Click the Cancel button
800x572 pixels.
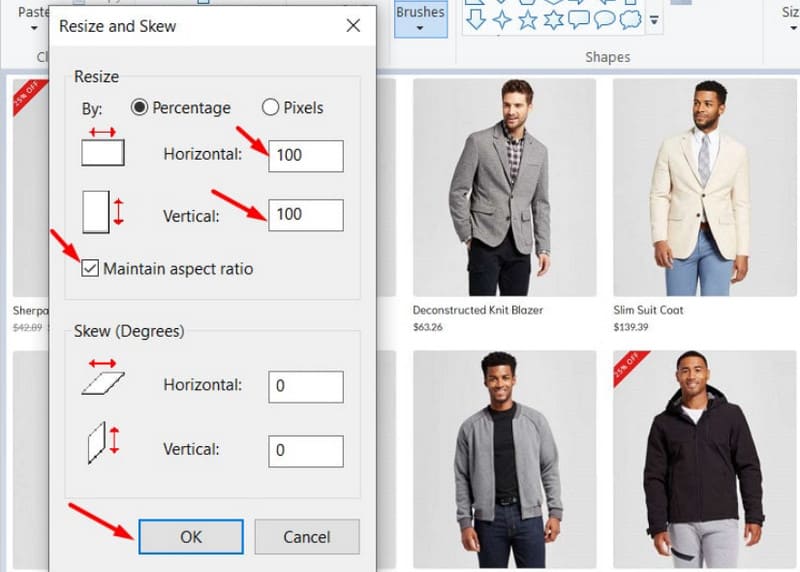(x=306, y=537)
